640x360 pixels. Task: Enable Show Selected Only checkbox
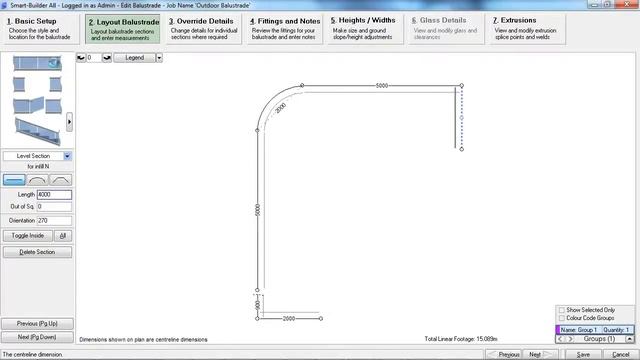tap(562, 310)
